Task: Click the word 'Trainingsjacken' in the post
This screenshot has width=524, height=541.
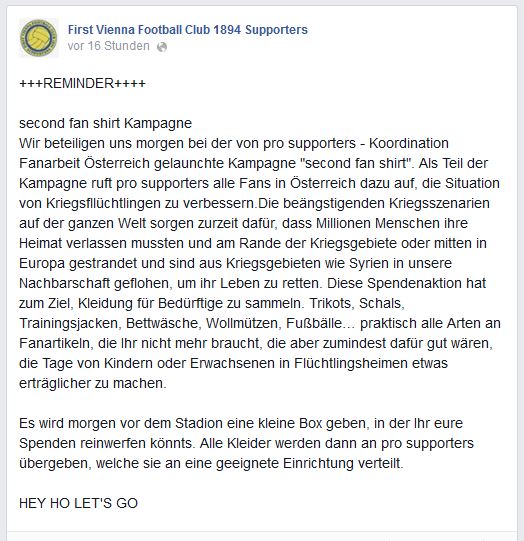Action: (69, 324)
